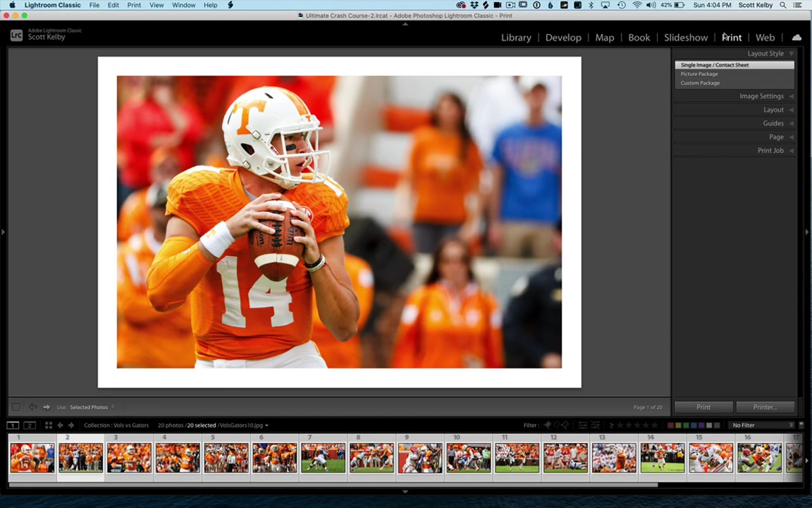Switch to Map module

point(604,38)
